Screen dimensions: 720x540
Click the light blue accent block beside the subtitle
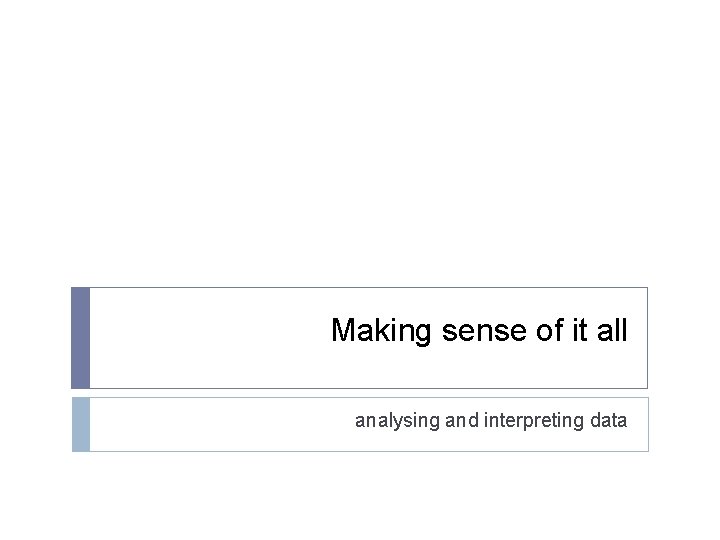(81, 425)
